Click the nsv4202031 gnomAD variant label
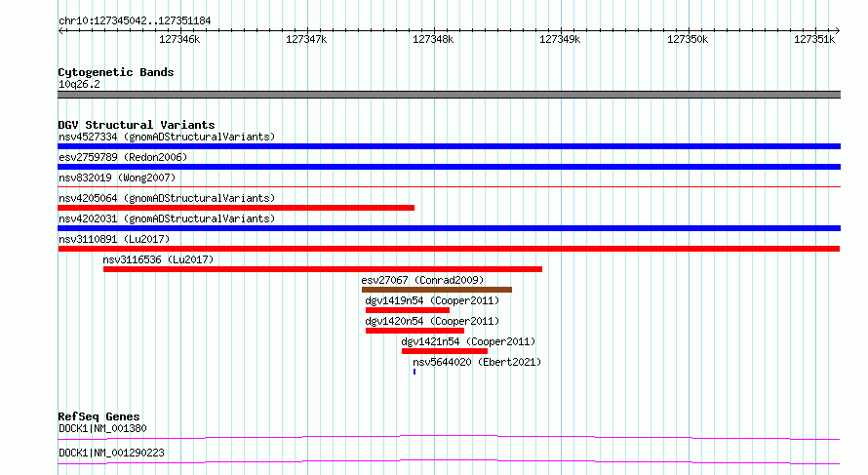The height and width of the screenshot is (475, 868). (167, 218)
